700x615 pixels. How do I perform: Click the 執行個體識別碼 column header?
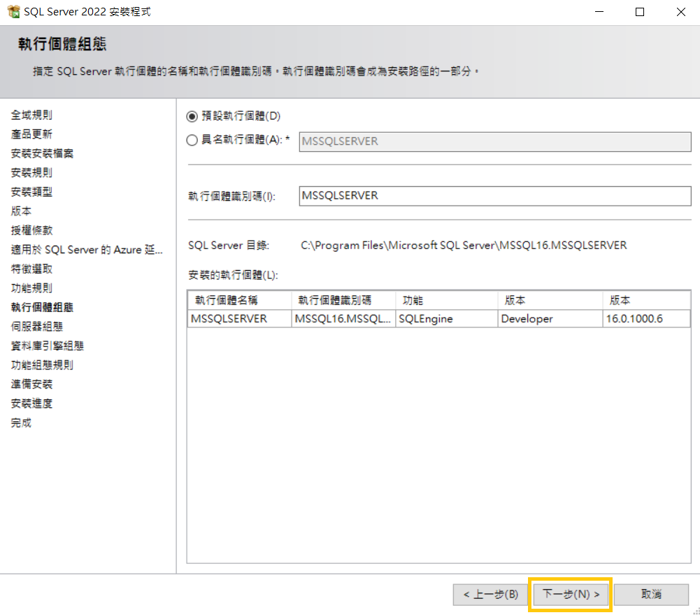coord(343,301)
